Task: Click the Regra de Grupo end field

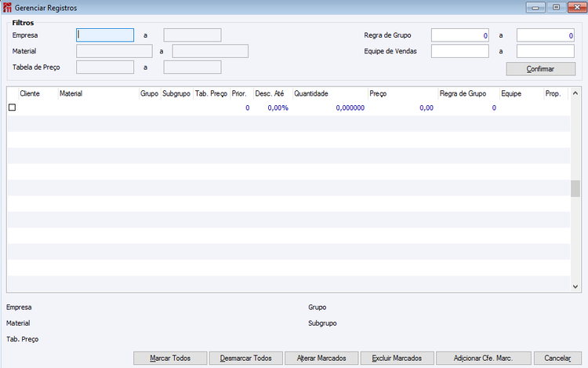Action: click(x=546, y=35)
